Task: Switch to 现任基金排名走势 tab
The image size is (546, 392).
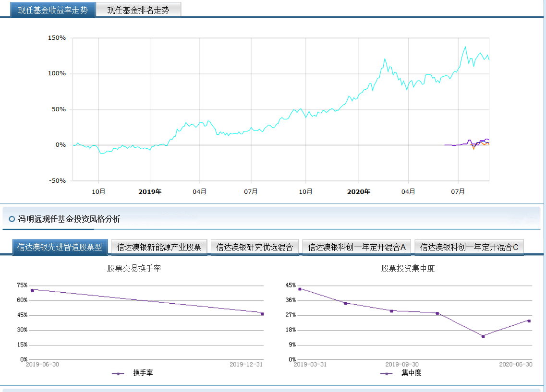Action: (138, 10)
